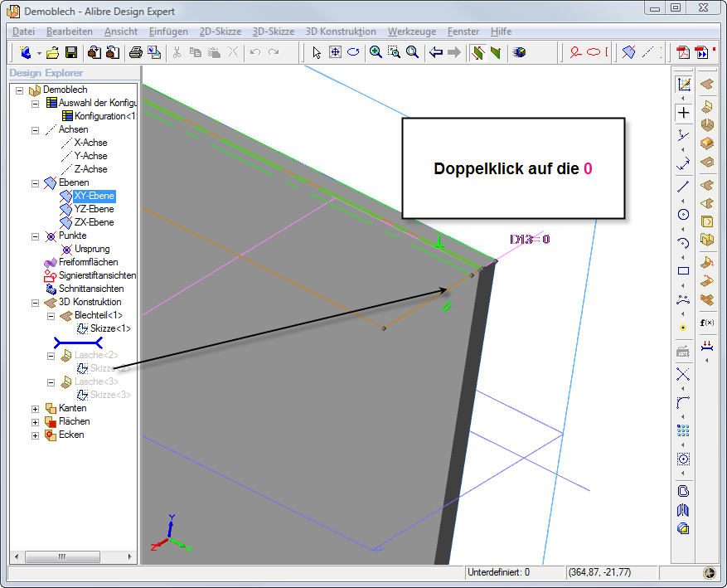Select the Arc sketch tool

click(x=683, y=243)
